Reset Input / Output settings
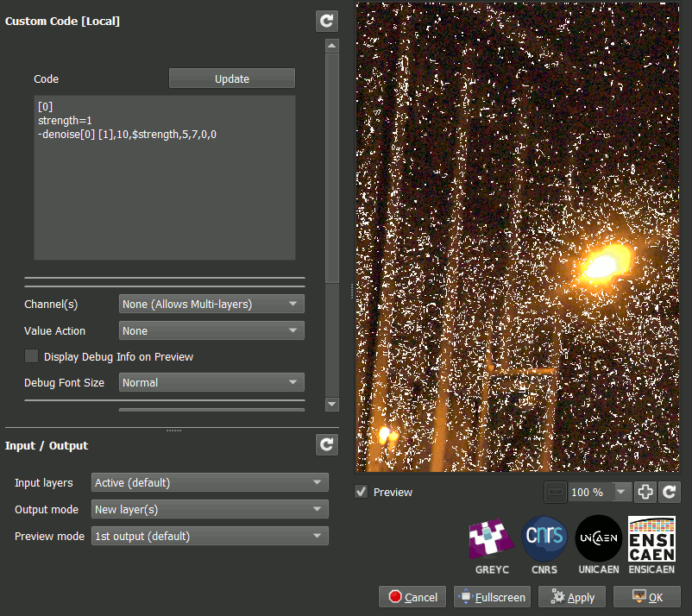 click(326, 445)
